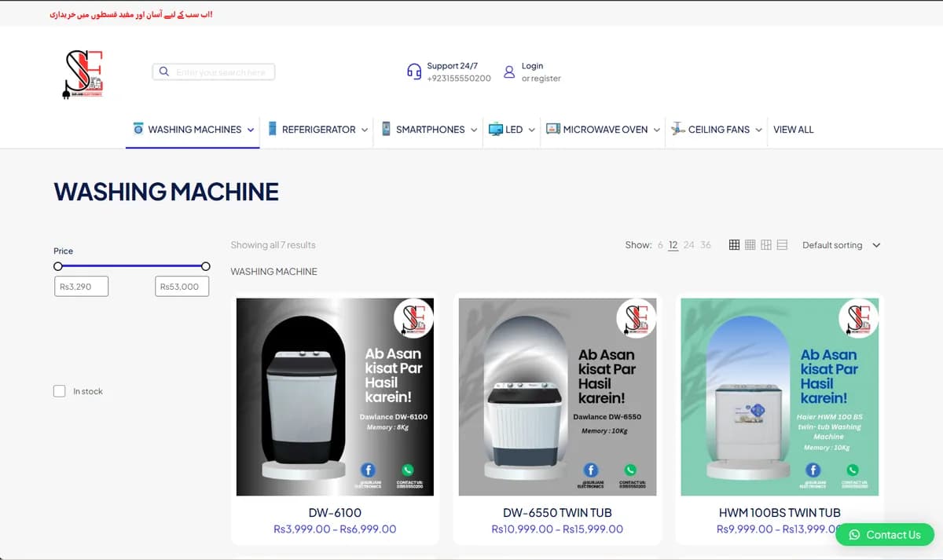Click WhatsApp icon on DW-6100 image
This screenshot has width=943, height=560.
click(x=408, y=470)
